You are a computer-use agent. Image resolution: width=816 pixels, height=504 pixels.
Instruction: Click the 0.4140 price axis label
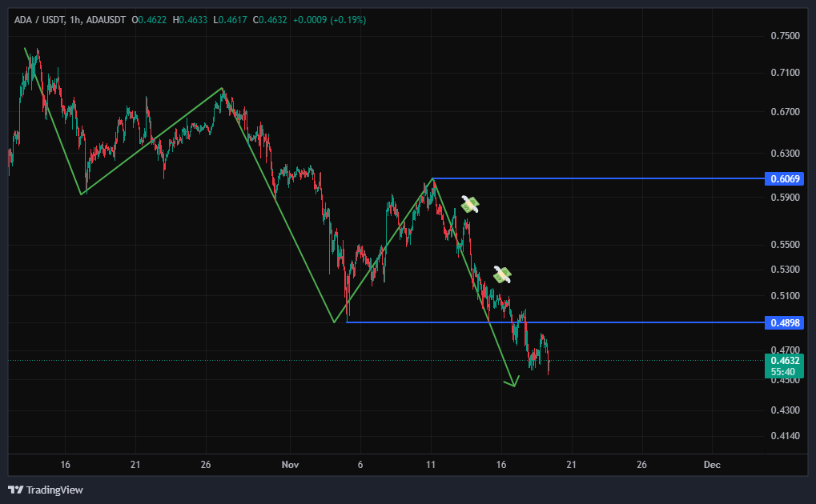(784, 436)
